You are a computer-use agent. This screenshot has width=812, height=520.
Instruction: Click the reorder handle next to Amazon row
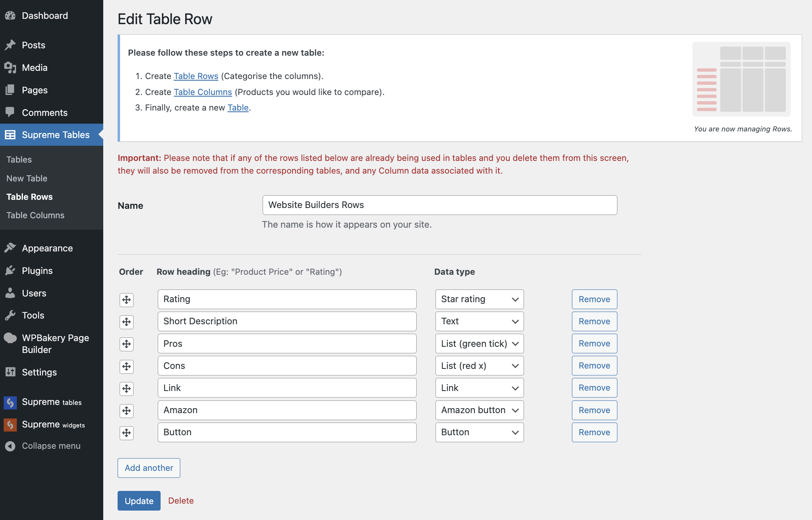tap(127, 411)
